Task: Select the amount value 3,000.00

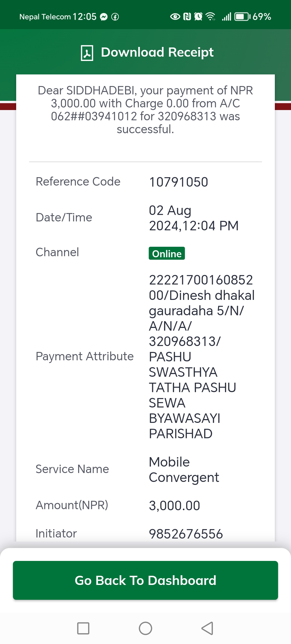Action: 175,506
